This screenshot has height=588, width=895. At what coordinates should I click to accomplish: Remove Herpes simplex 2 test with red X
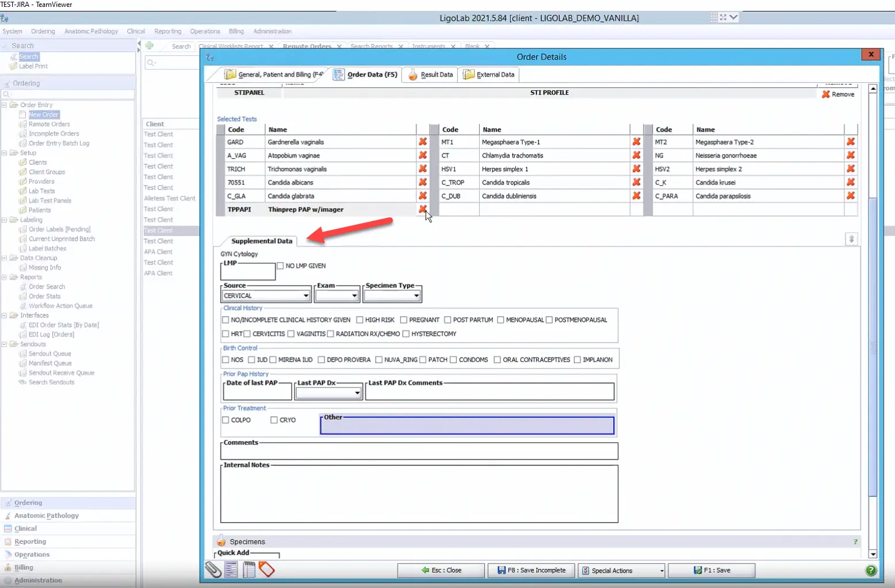[851, 168]
